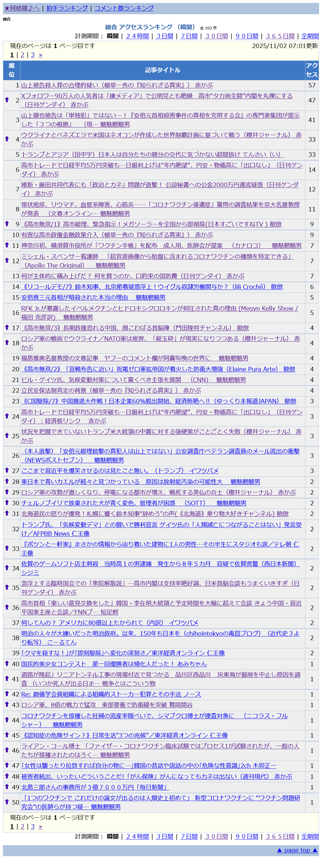322x868 pixels.
Task: Click the rising arrow icon at rank 50
Action: (x=7, y=802)
